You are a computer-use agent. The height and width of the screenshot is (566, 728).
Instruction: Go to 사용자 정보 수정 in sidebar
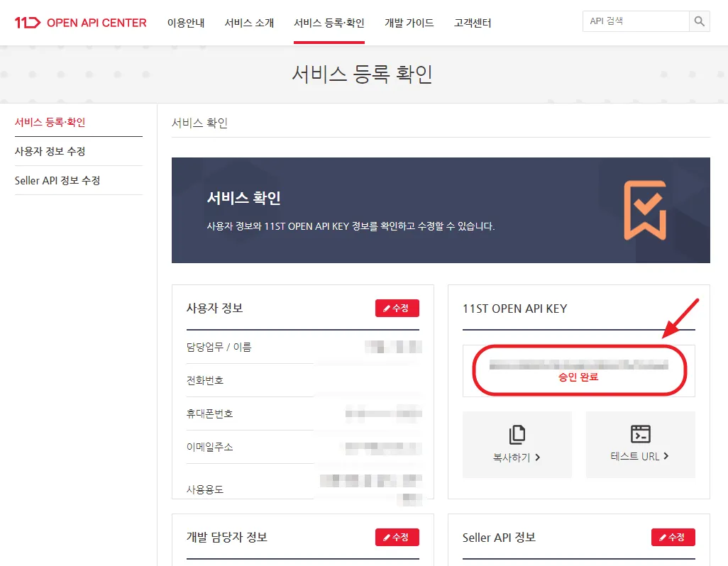pos(50,151)
